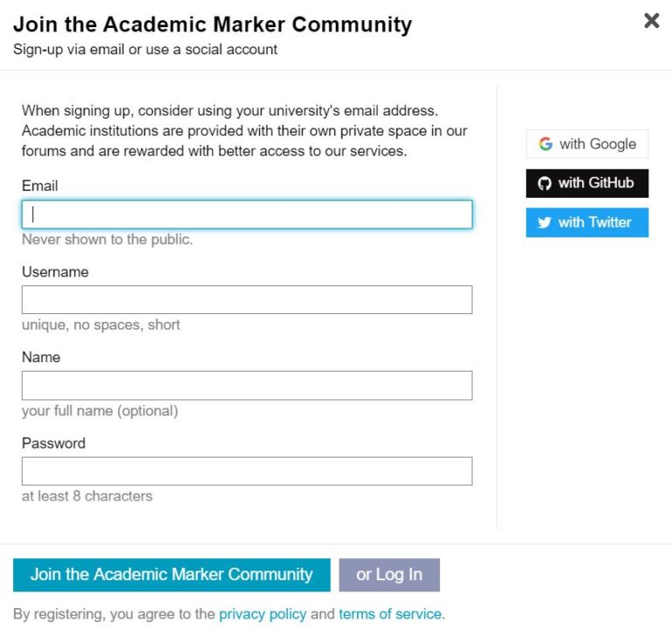Screen dimensions: 672x629
Task: Select the Name input field
Action: pyautogui.click(x=247, y=386)
